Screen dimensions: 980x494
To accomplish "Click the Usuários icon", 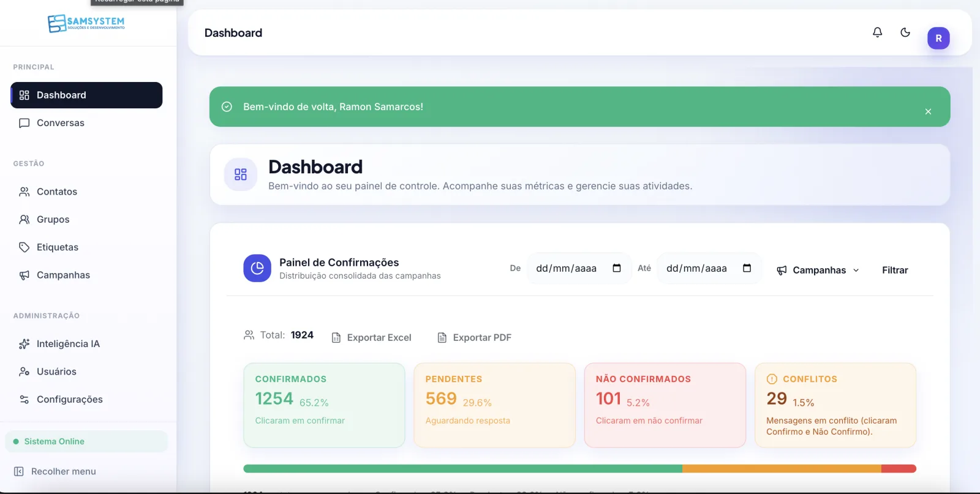I will point(24,372).
